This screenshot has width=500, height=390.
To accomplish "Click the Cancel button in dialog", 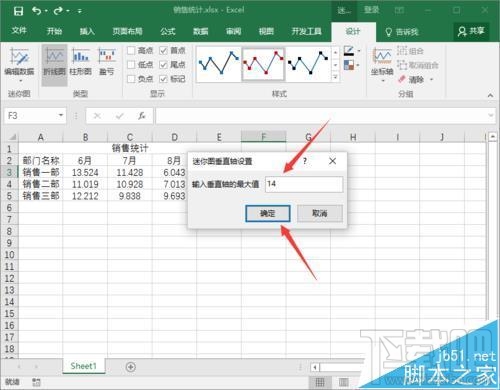I will pos(320,213).
